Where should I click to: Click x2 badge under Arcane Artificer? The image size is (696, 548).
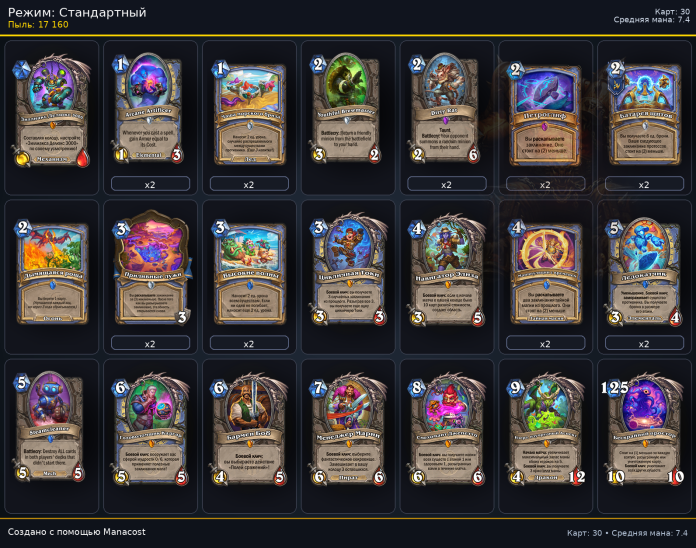point(150,184)
